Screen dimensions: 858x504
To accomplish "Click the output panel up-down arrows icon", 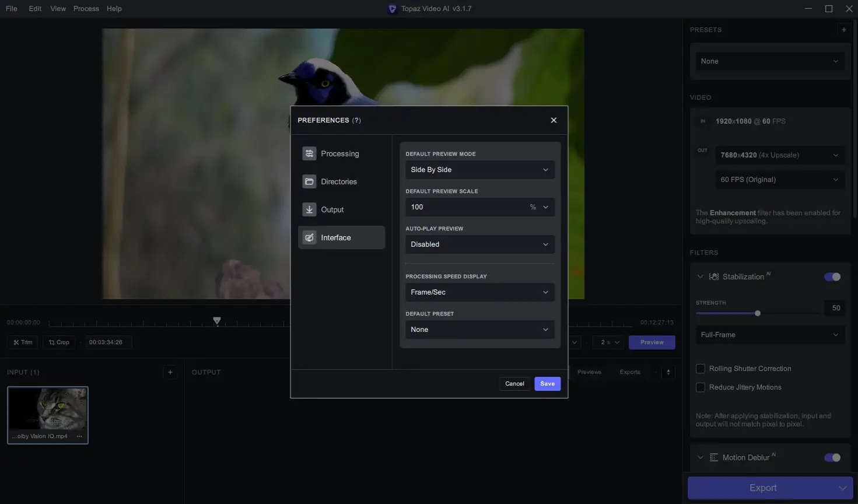I will coord(668,372).
